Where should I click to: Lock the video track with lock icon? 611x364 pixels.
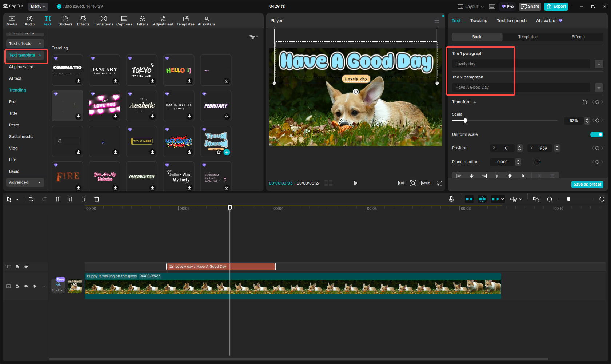17,286
